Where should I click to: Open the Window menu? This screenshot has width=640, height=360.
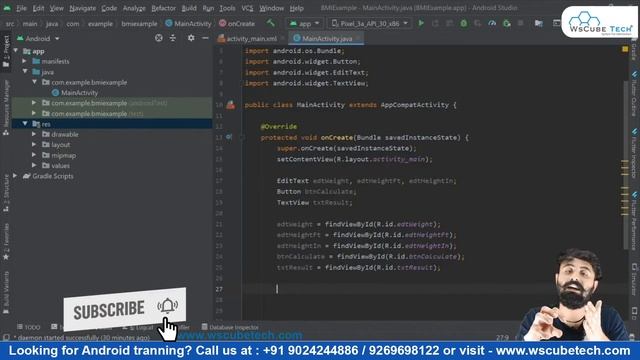pyautogui.click(x=271, y=8)
